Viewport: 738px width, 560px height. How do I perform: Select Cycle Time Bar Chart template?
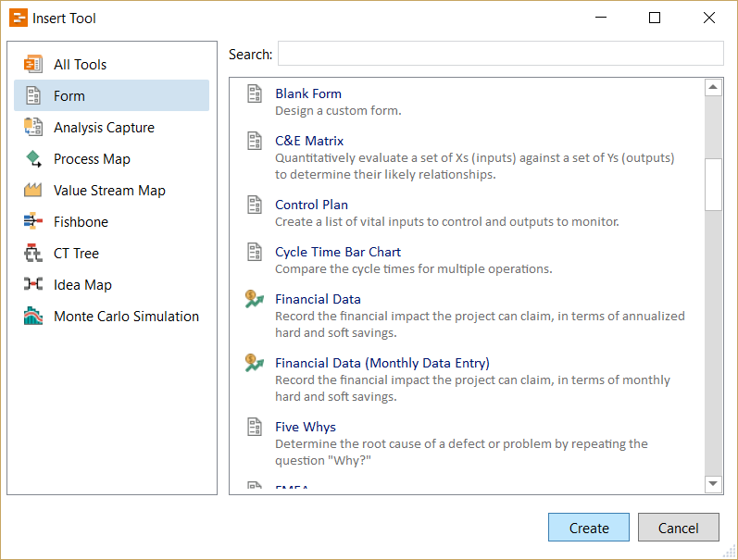point(337,252)
